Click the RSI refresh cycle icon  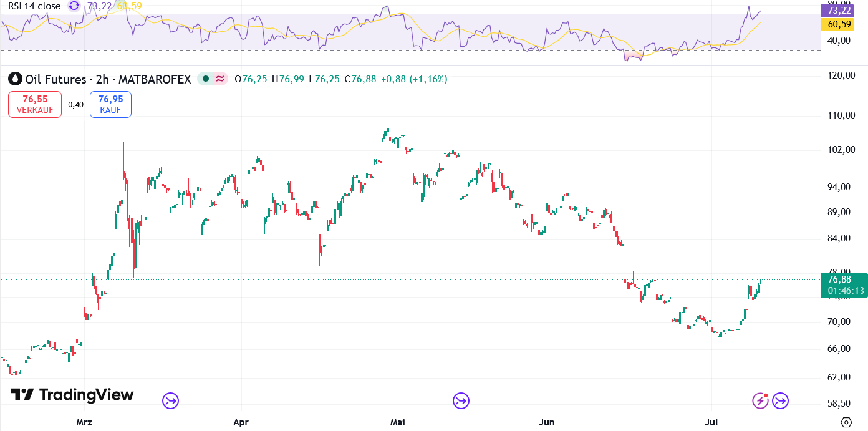tap(74, 6)
